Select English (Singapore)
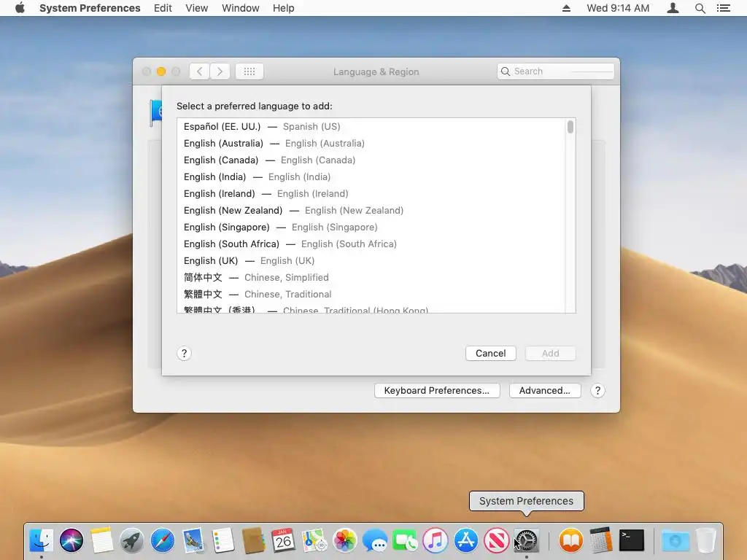The width and height of the screenshot is (747, 560). click(371, 227)
